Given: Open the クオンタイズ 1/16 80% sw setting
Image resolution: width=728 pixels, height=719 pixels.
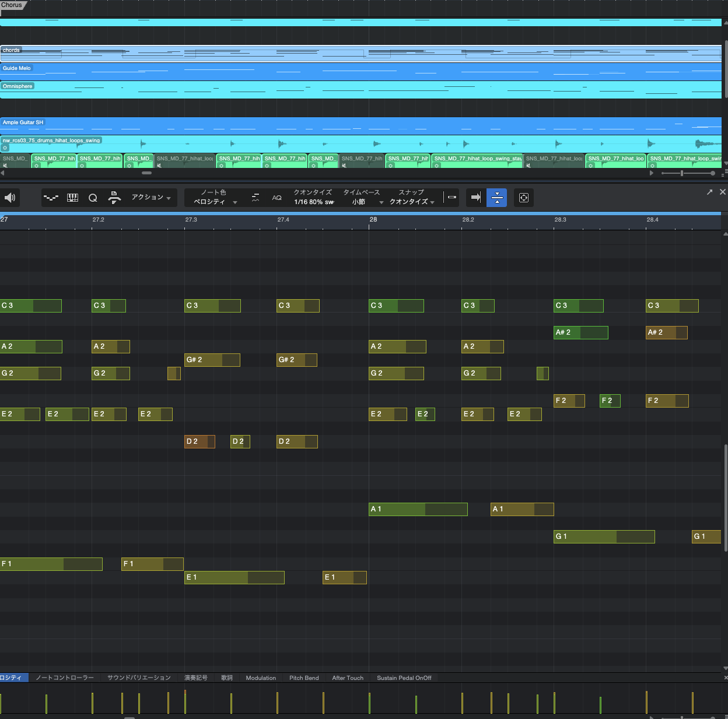Looking at the screenshot, I should [x=313, y=202].
